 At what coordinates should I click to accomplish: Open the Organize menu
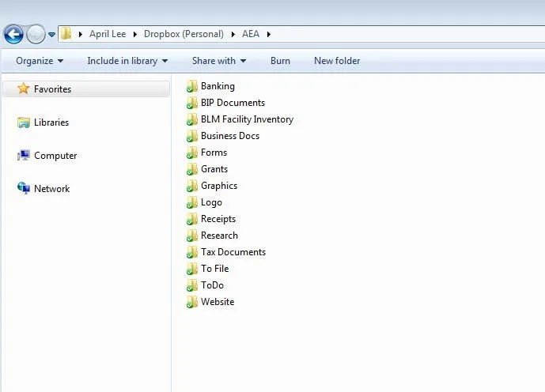click(40, 61)
